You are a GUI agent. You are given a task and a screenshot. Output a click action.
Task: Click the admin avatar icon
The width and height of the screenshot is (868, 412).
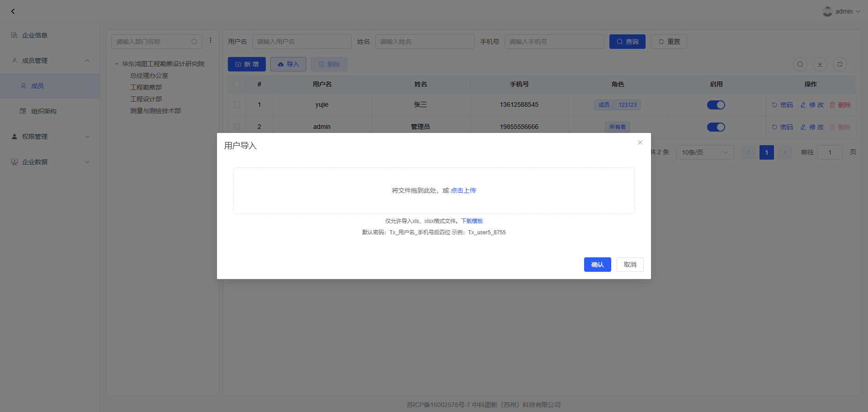827,11
